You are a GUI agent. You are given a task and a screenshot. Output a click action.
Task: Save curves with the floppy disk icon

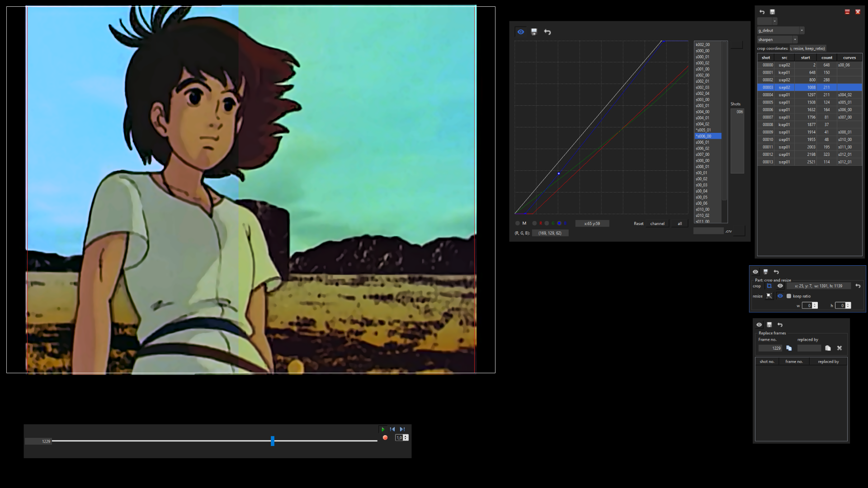point(534,32)
